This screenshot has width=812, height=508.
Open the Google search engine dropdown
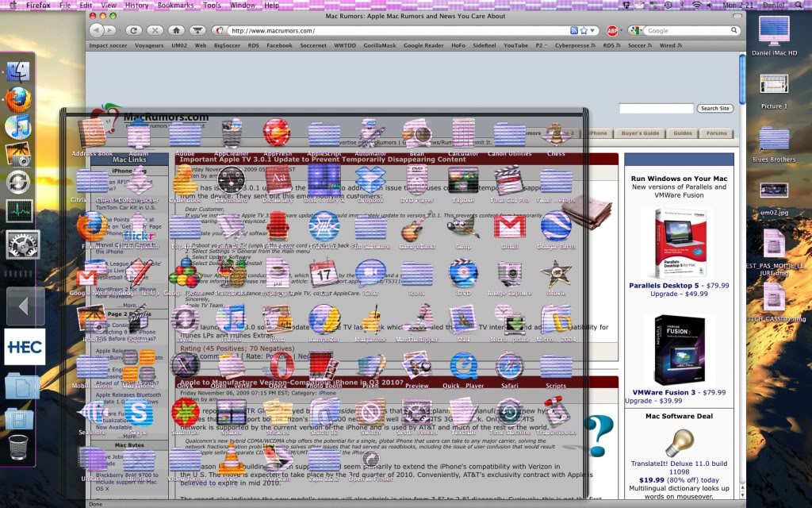tap(637, 31)
